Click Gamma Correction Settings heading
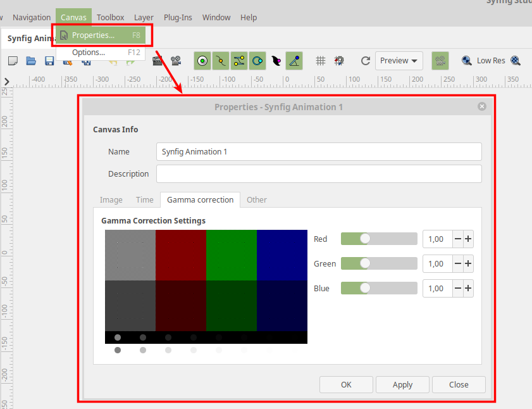 click(153, 221)
